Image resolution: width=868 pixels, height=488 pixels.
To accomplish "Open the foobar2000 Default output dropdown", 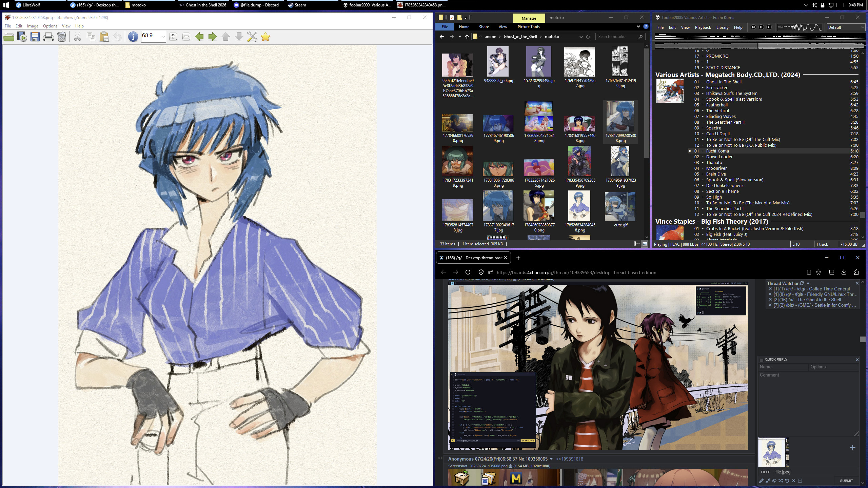I will pos(846,27).
